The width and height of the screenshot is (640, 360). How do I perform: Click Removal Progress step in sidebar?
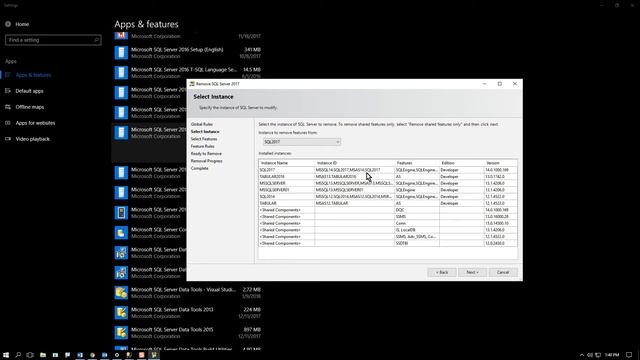click(x=207, y=161)
